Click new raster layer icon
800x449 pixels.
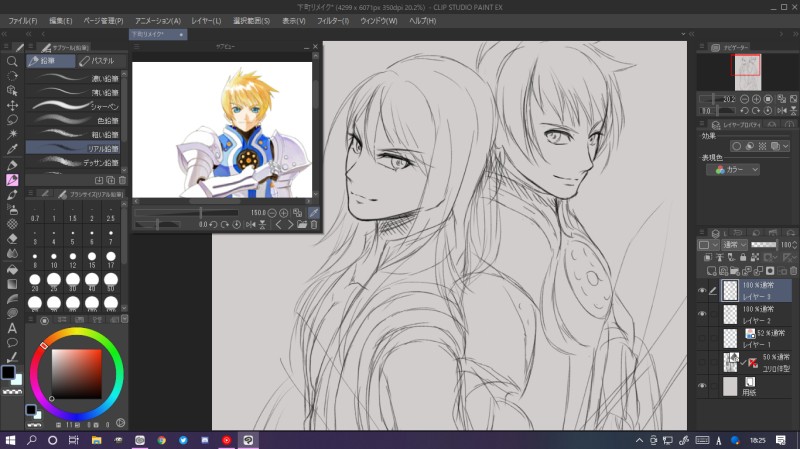click(711, 270)
